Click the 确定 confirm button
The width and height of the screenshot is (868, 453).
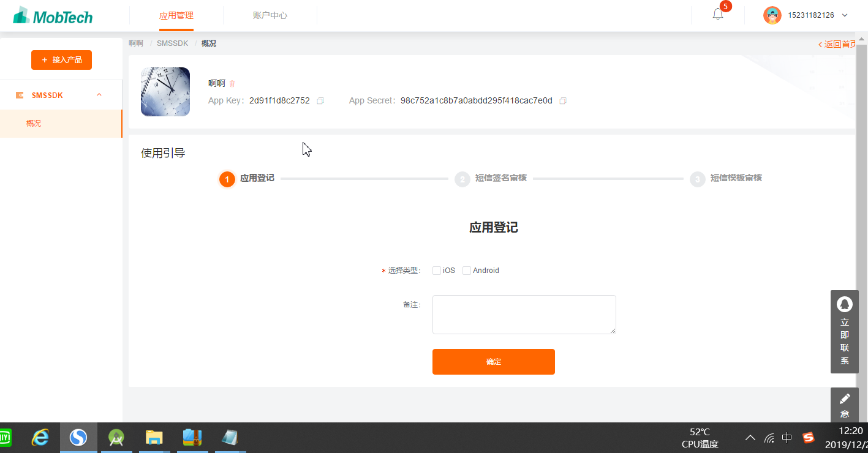pyautogui.click(x=493, y=361)
